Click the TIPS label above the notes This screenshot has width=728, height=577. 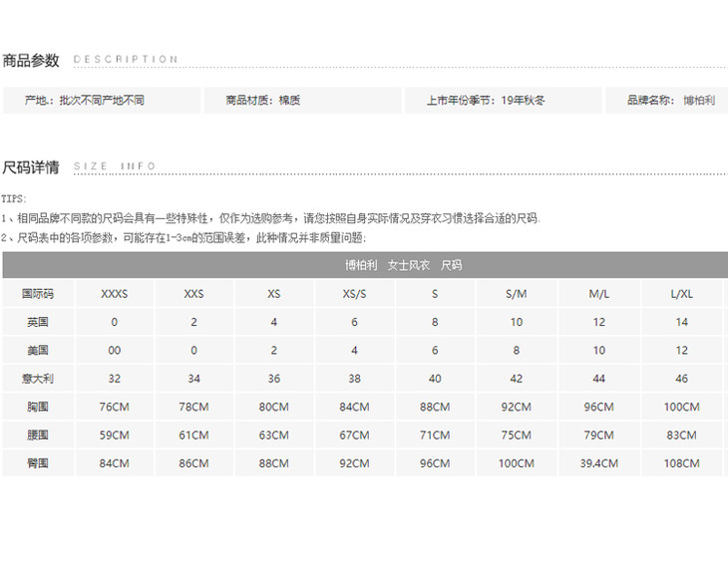tap(14, 199)
